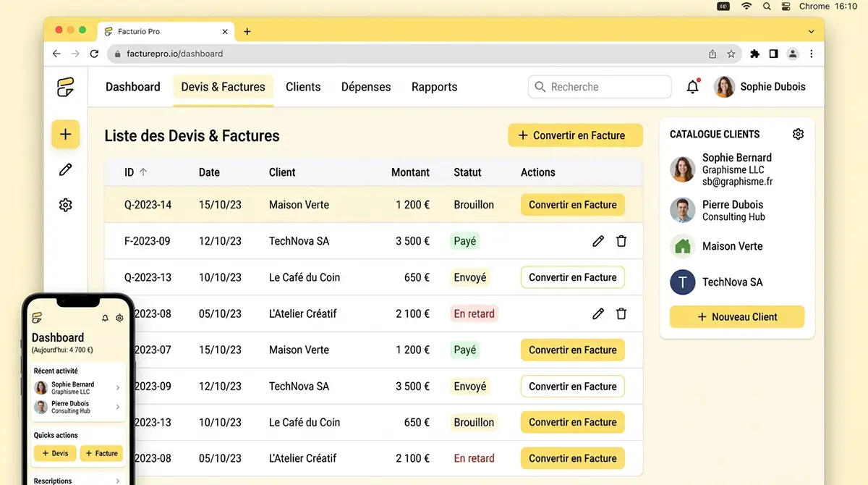Screen dimensions: 868x485
Task: Click Nouveau Client button
Action: coord(737,317)
